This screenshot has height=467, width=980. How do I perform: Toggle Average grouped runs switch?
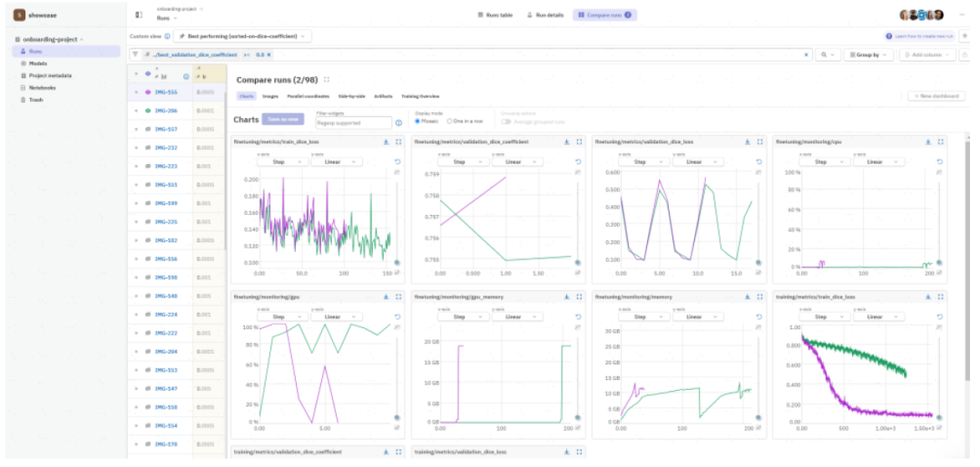[x=505, y=122]
